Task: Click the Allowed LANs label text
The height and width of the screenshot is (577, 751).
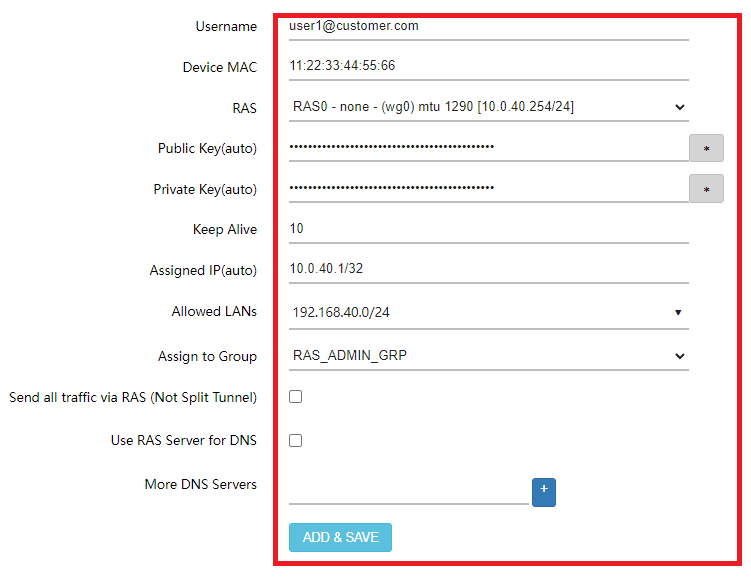Action: [x=214, y=312]
